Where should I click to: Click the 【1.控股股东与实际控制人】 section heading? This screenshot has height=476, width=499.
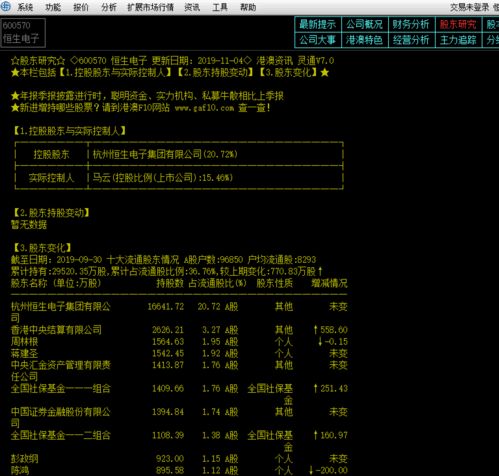(69, 131)
